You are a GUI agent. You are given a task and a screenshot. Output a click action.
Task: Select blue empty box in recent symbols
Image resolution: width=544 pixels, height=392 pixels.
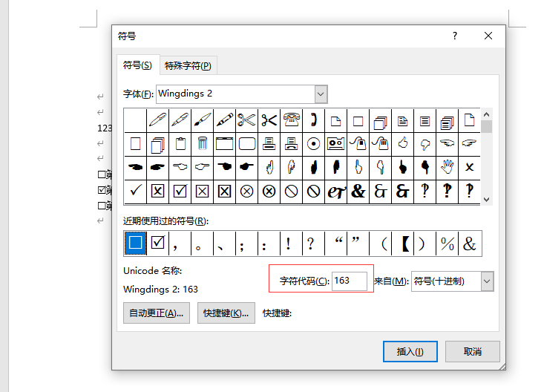[135, 243]
